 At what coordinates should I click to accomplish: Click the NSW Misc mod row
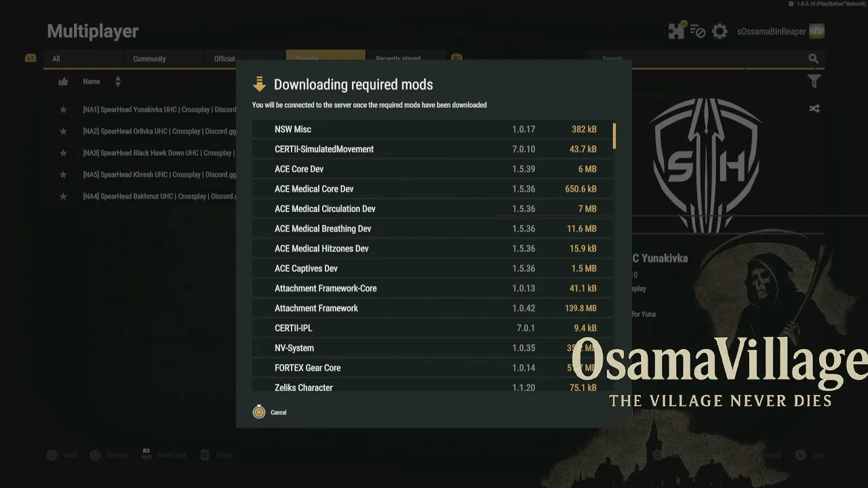click(432, 129)
